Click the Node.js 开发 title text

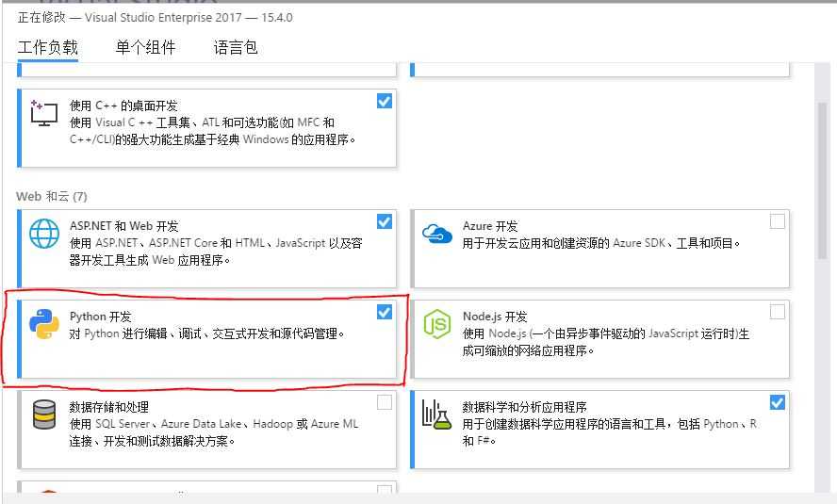click(x=495, y=317)
